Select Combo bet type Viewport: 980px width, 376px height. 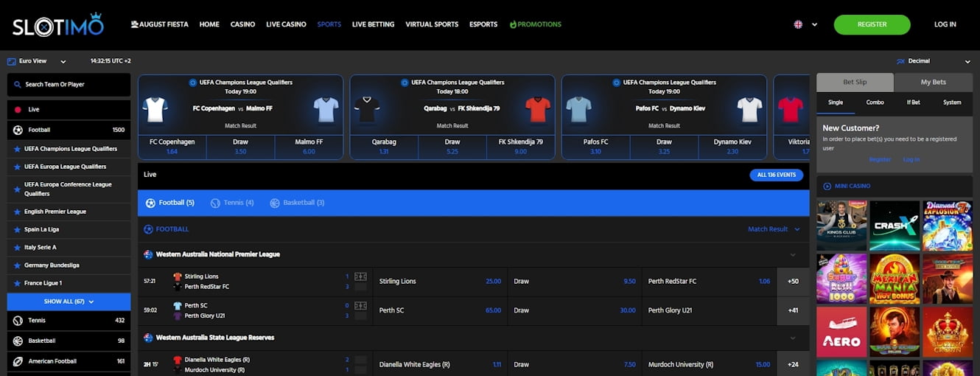point(875,102)
